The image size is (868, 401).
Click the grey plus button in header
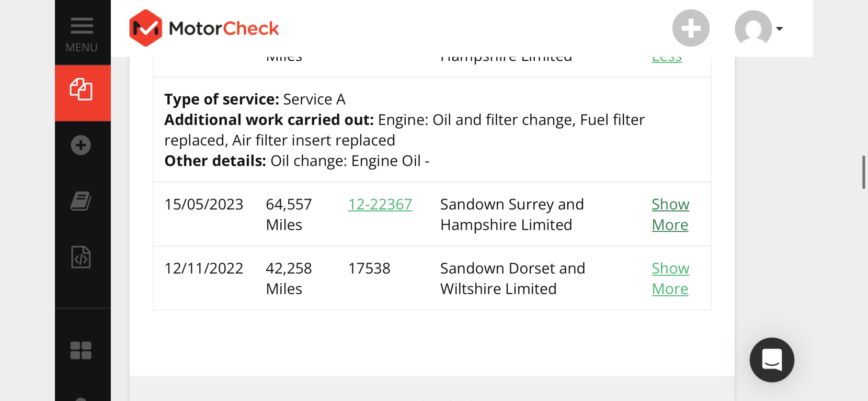[691, 28]
